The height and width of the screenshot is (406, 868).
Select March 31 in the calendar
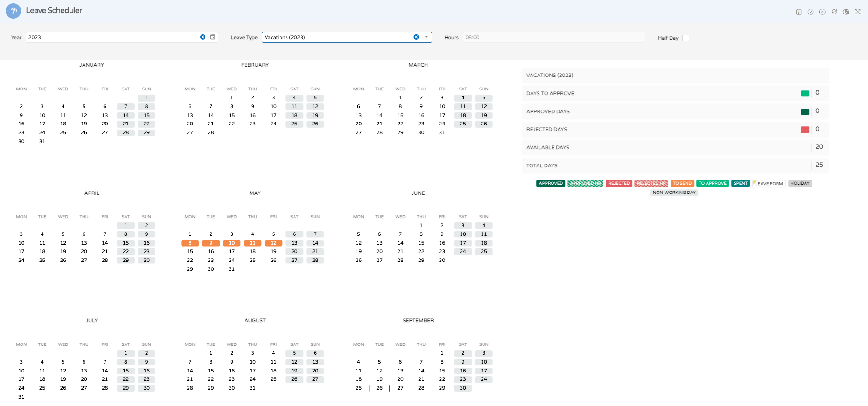point(442,132)
